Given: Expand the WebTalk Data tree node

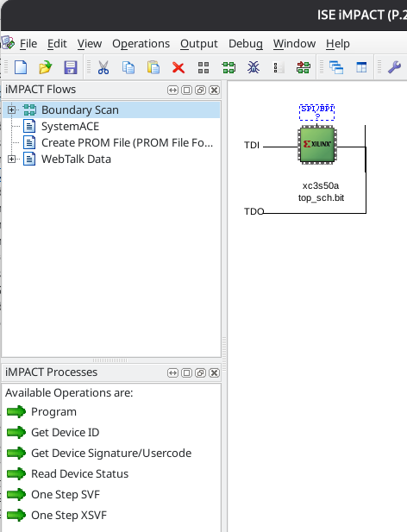Looking at the screenshot, I should [11, 159].
